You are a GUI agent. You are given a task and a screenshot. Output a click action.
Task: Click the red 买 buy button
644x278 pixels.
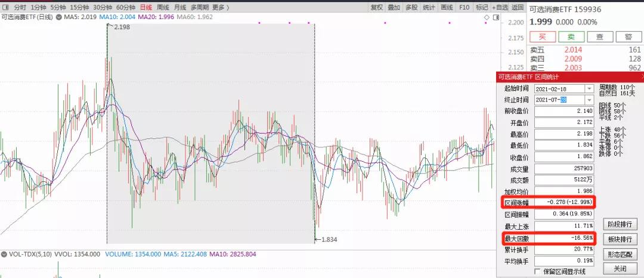click(x=541, y=37)
